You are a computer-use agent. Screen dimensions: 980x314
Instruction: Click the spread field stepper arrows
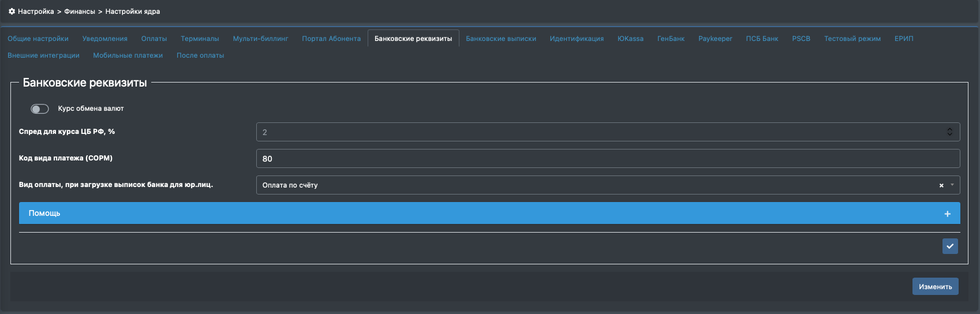click(949, 132)
